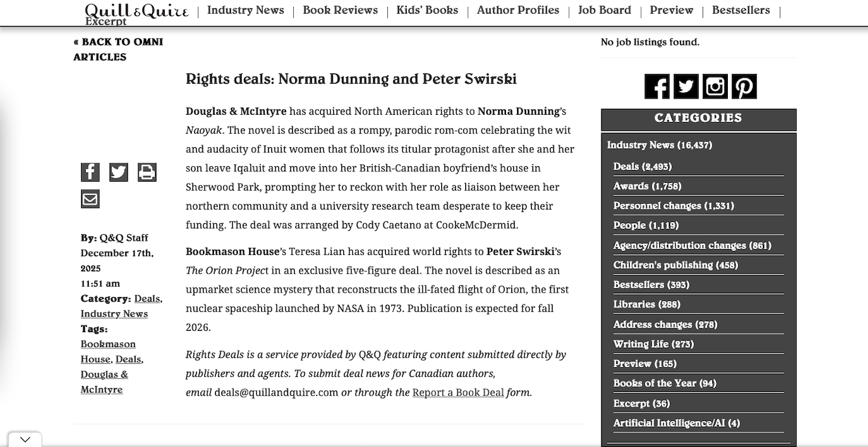The height and width of the screenshot is (447, 868).
Task: Go to Book Reviews menu item
Action: tap(340, 10)
